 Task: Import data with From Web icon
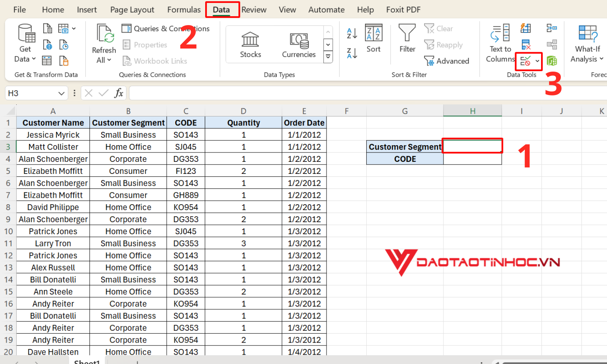pyautogui.click(x=47, y=44)
